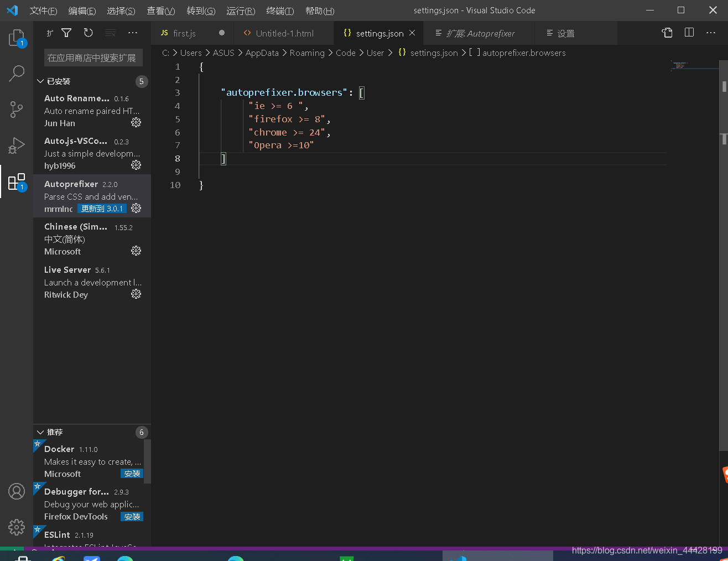728x561 pixels.
Task: Open the Manage gear at activity bar bottom
Action: [x=17, y=527]
